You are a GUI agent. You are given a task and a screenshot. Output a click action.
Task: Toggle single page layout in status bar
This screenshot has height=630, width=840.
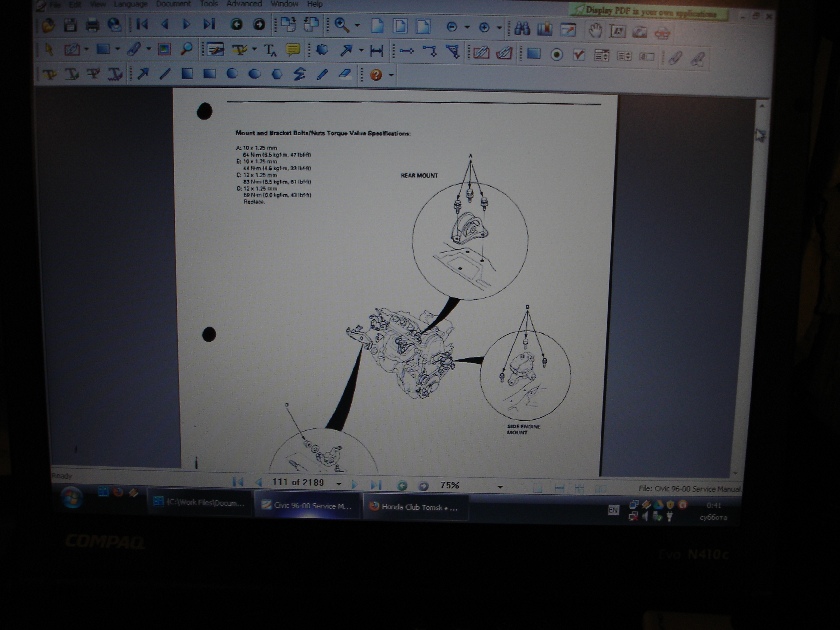(x=537, y=488)
